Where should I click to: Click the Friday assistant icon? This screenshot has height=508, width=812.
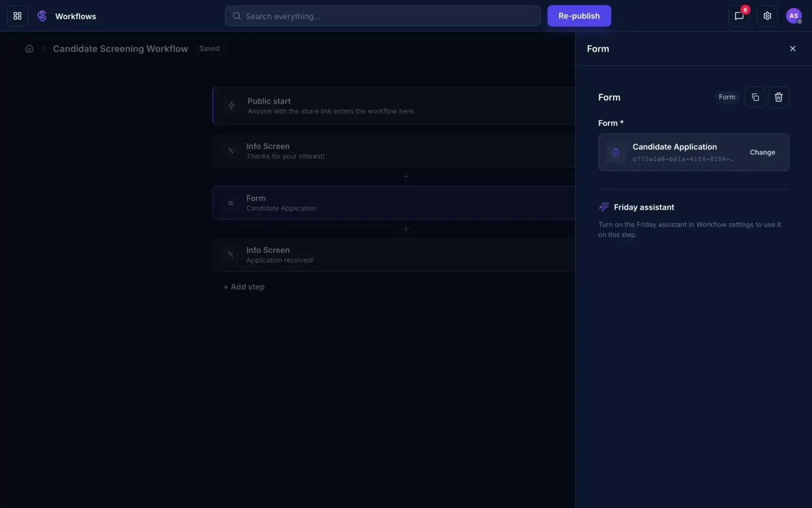(x=604, y=207)
